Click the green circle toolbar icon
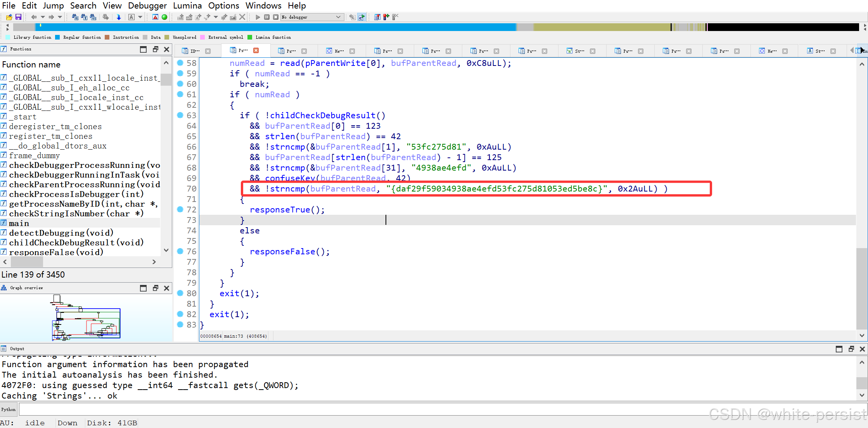 (164, 17)
